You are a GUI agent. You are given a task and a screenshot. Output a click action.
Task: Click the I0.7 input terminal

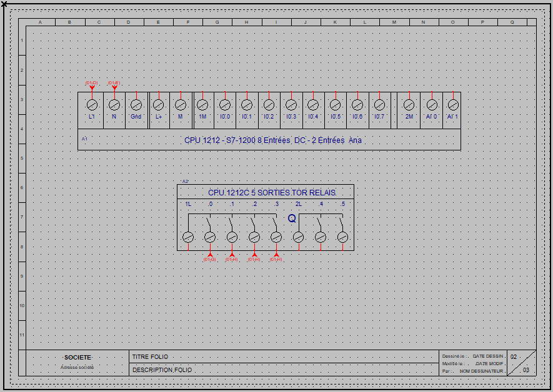tap(379, 105)
